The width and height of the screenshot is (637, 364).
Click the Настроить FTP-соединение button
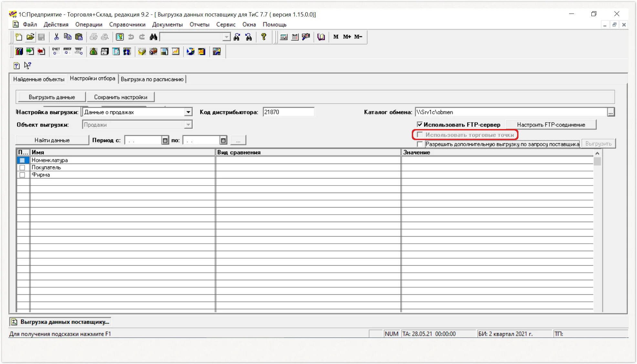coord(551,125)
